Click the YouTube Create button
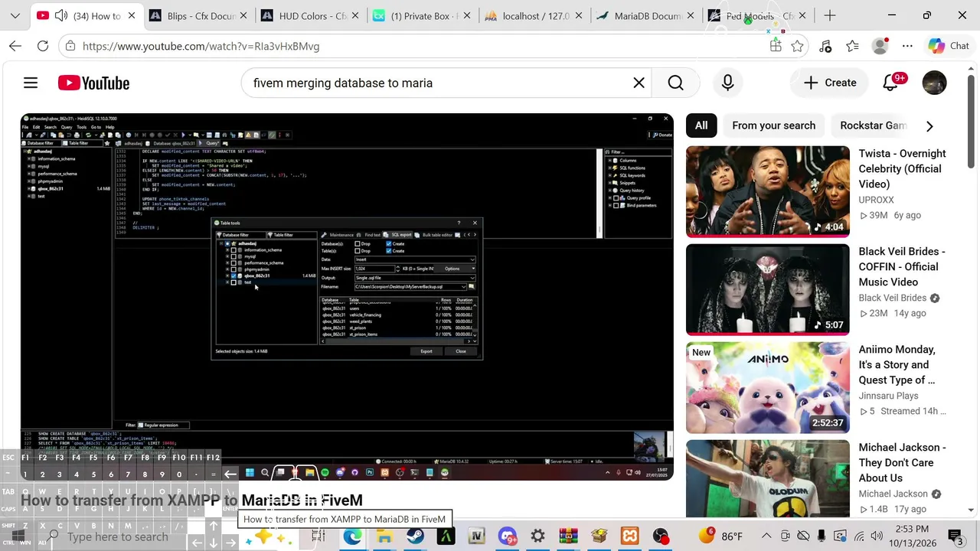980x551 pixels. pos(830,83)
